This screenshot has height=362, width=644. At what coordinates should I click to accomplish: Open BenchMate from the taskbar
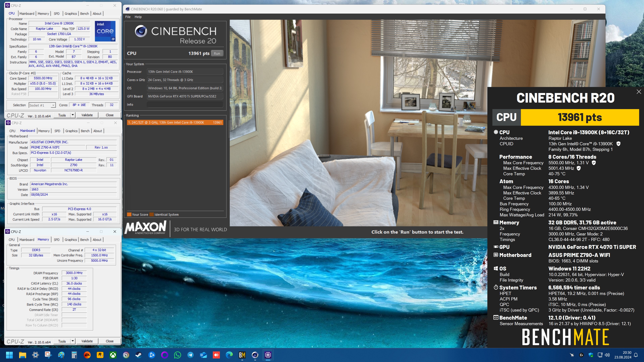[242, 355]
